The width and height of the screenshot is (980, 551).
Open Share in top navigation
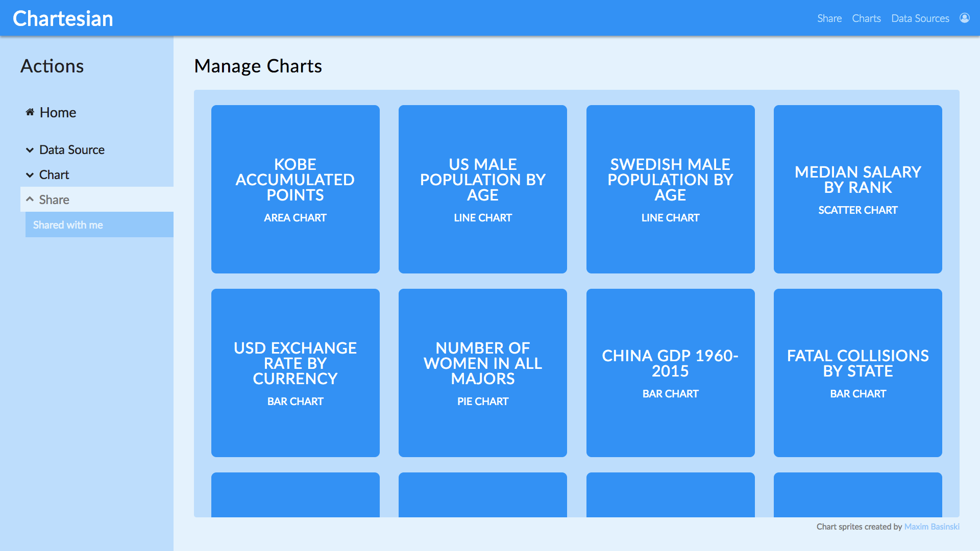pos(829,18)
